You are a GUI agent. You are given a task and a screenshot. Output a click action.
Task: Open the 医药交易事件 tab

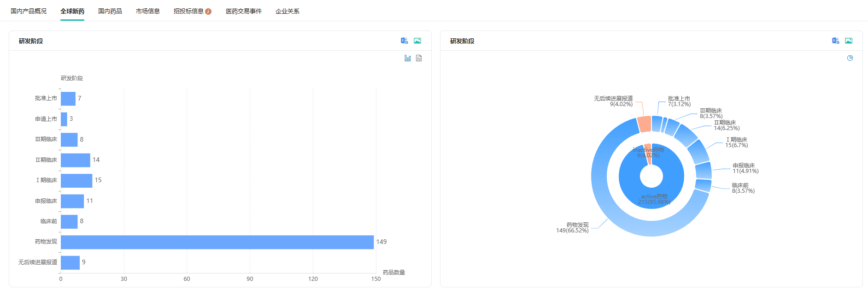tap(244, 11)
